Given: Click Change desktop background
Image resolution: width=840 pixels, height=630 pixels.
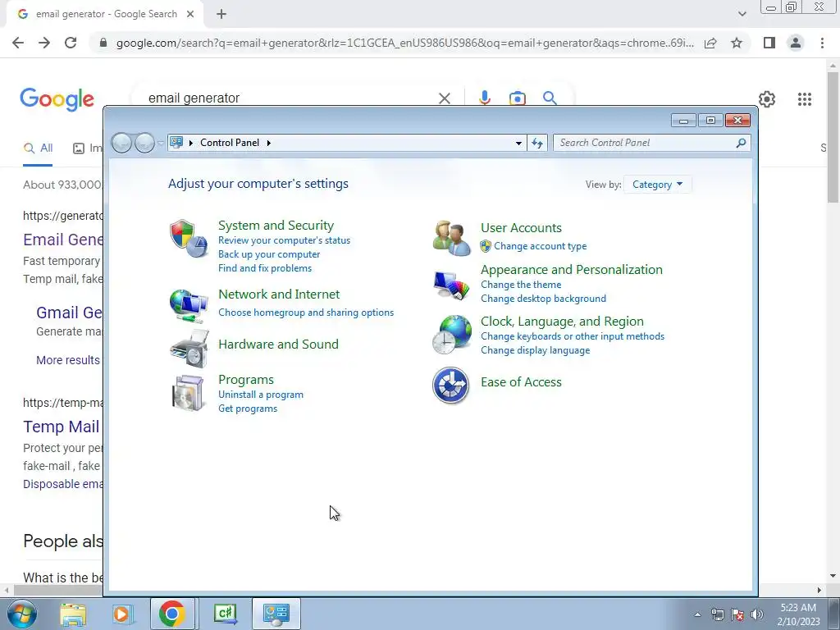Looking at the screenshot, I should point(543,299).
